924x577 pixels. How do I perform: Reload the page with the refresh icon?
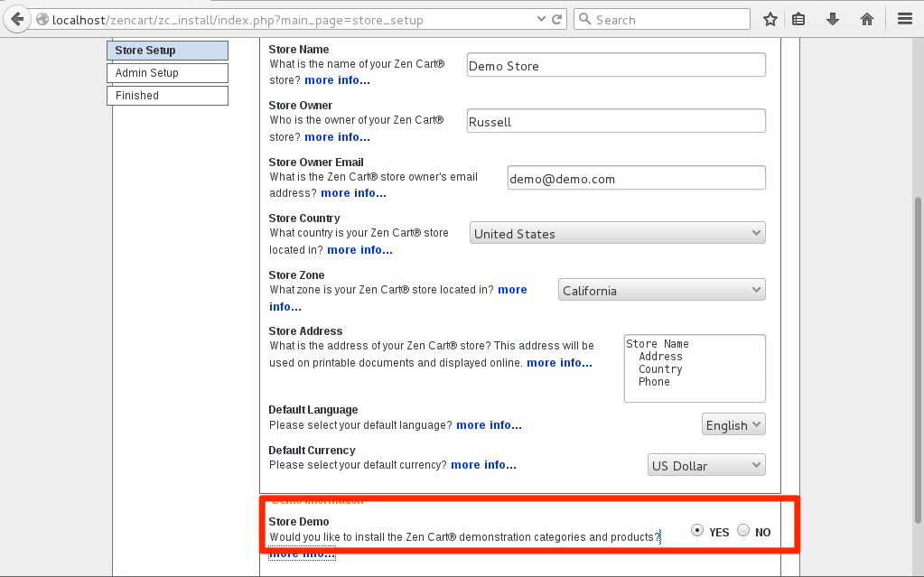click(x=556, y=20)
